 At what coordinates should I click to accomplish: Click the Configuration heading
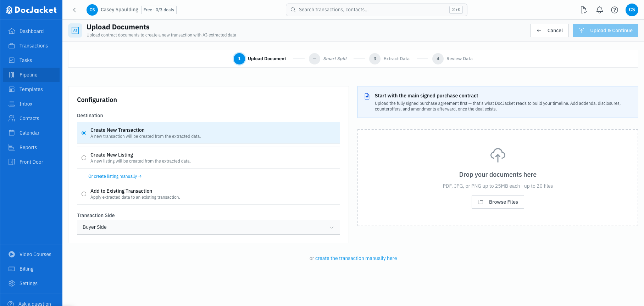(x=97, y=100)
